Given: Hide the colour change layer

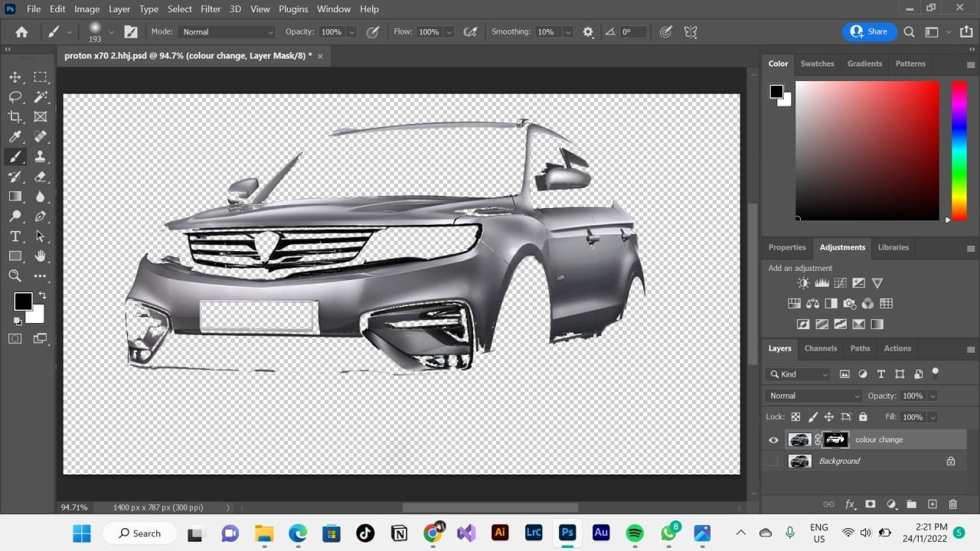Looking at the screenshot, I should (773, 440).
